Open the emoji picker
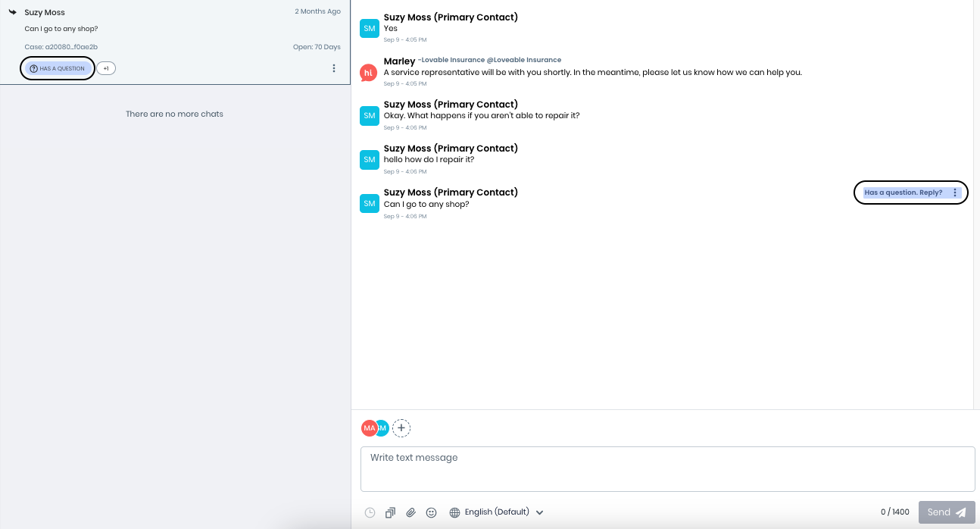The height and width of the screenshot is (529, 980). pos(432,512)
